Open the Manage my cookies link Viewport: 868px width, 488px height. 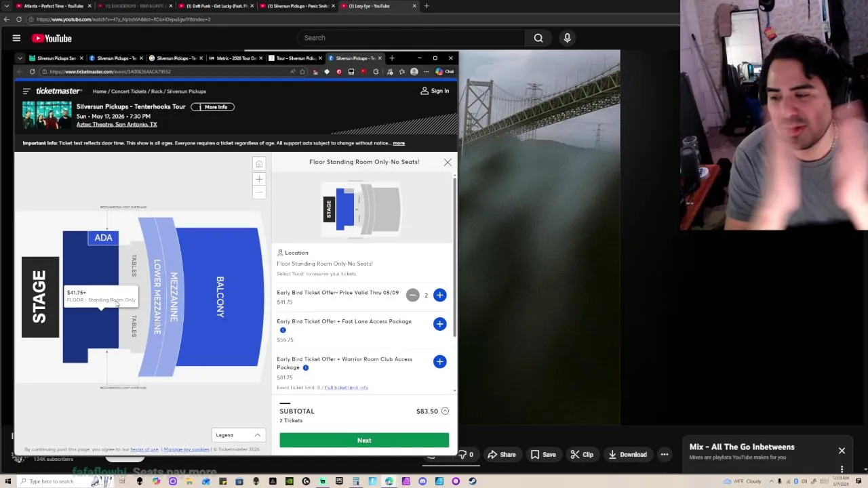186,449
